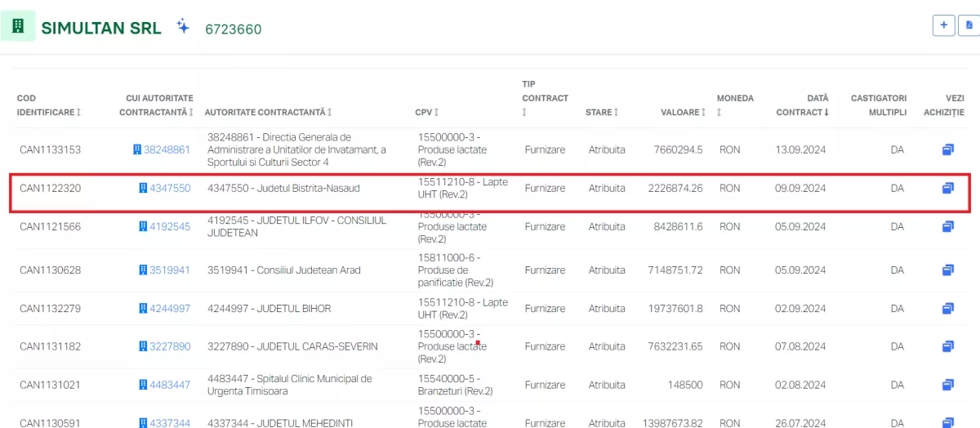This screenshot has width=980, height=428.
Task: Click Judetul Bistrita-Nasaud authority name
Action: tap(283, 188)
